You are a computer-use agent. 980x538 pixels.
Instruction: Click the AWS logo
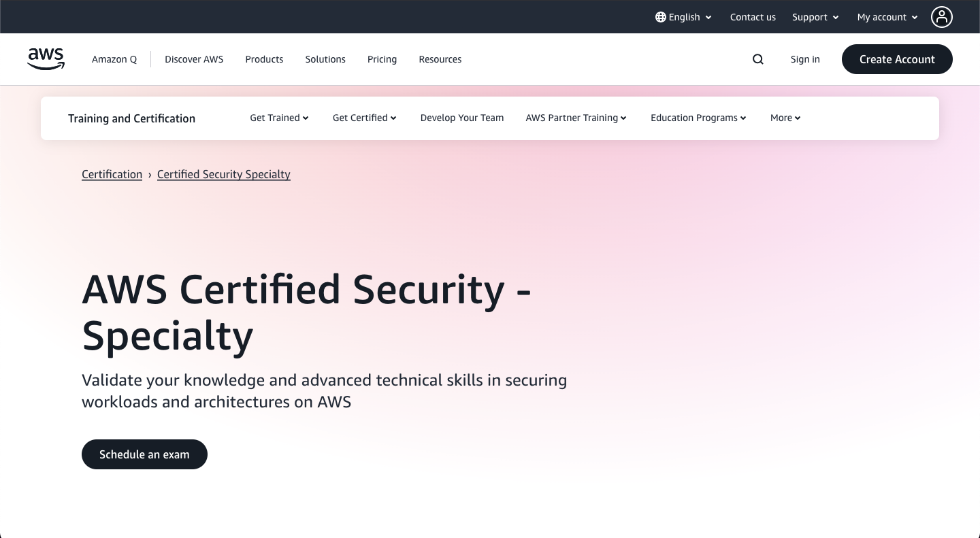coord(46,59)
